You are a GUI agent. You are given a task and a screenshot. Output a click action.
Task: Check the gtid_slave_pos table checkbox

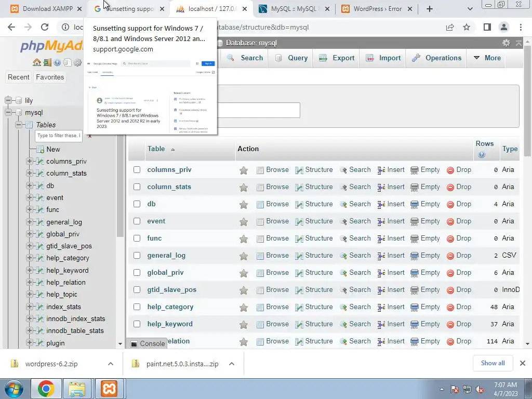click(x=137, y=290)
